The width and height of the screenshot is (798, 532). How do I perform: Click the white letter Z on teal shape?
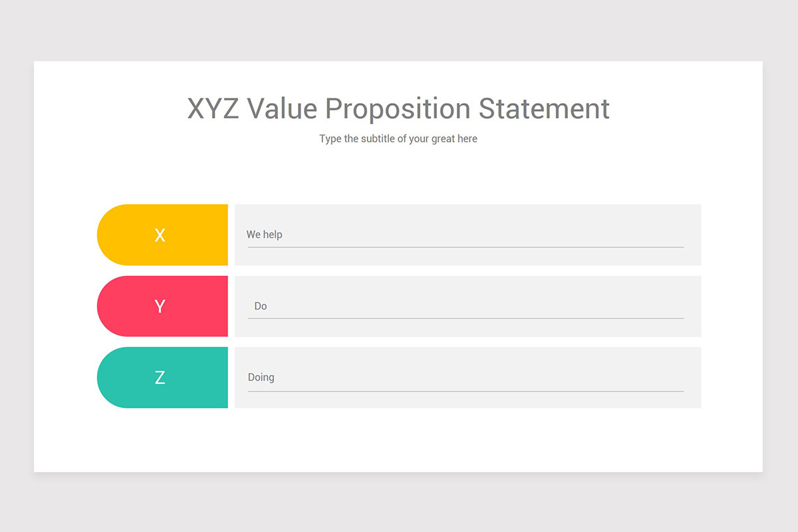click(x=160, y=377)
